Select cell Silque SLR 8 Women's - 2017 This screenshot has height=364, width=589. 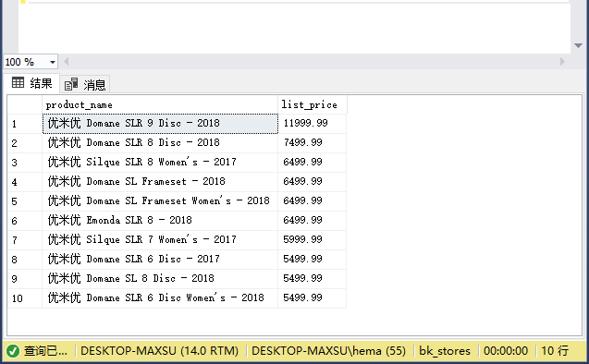[160, 163]
